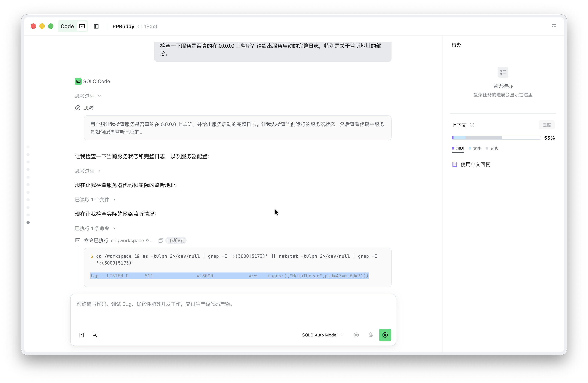Click the 思考 brain icon

point(78,108)
